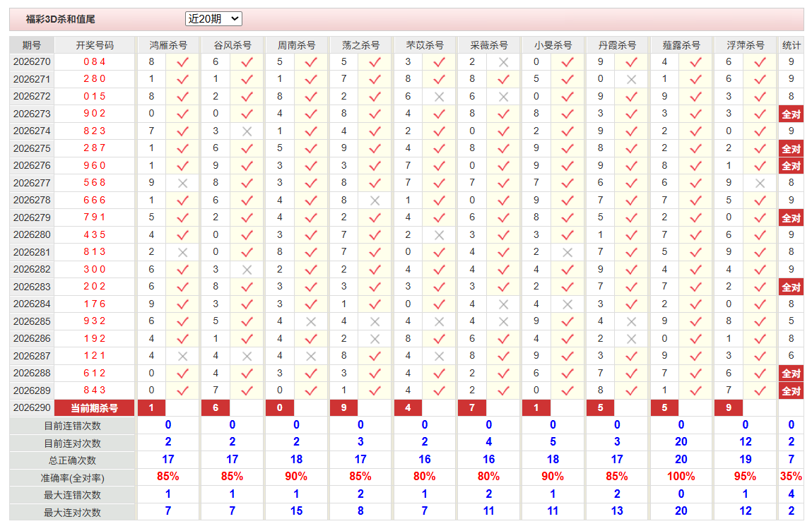This screenshot has height=531, width=812.
Task: Click the 芣苡杀号 column header
Action: [x=425, y=45]
